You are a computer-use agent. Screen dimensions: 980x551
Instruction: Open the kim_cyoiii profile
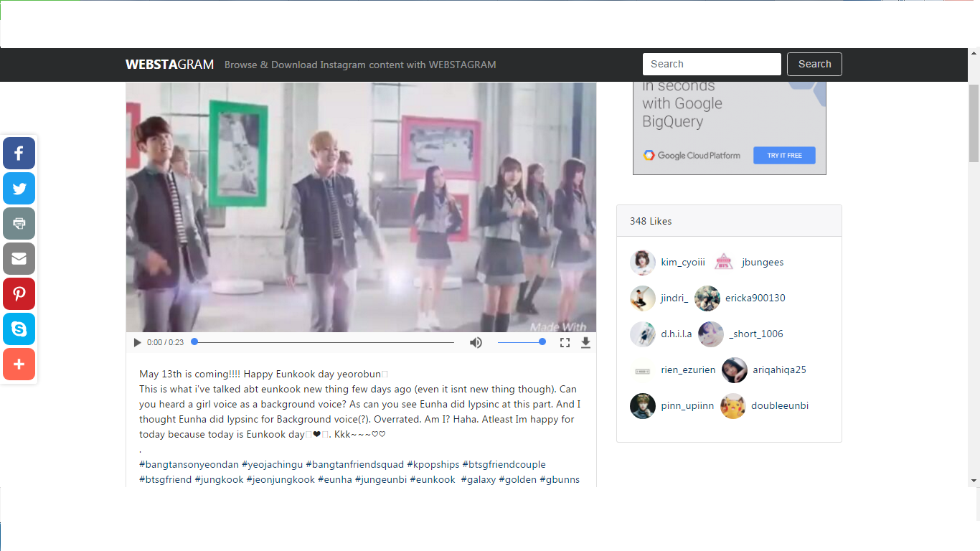click(682, 263)
